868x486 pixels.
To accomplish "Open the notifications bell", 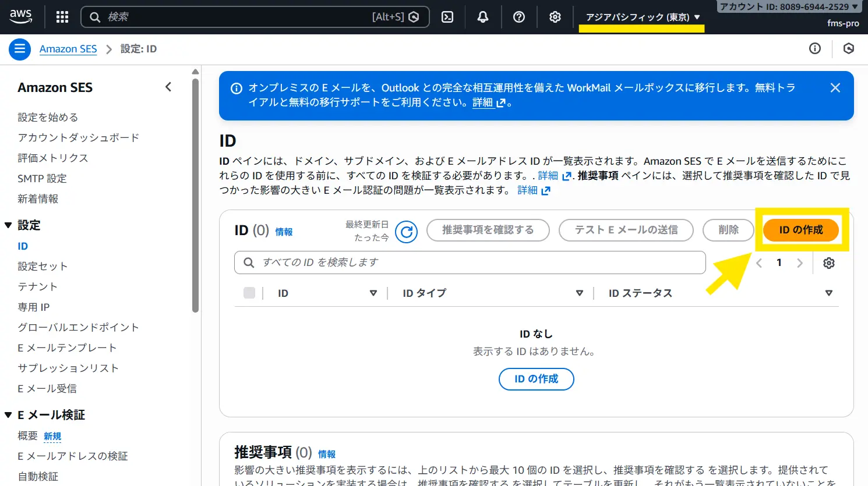I will click(483, 17).
